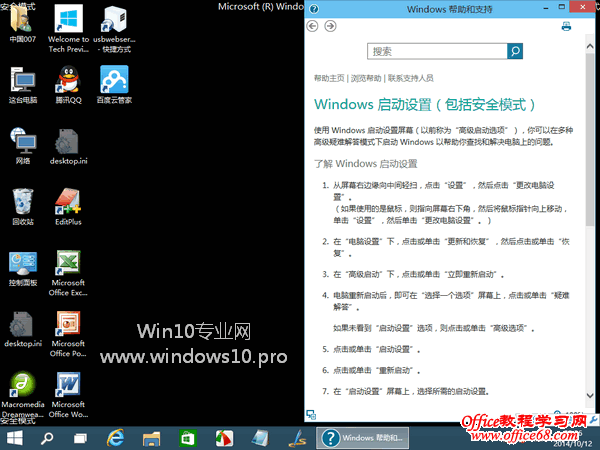600x450 pixels.
Task: Open the notepad-style taskbar icon
Action: (x=260, y=439)
